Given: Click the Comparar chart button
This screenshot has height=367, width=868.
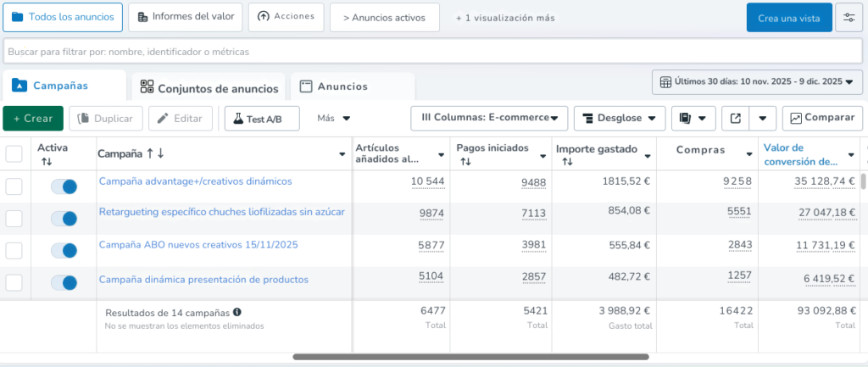Looking at the screenshot, I should (822, 119).
